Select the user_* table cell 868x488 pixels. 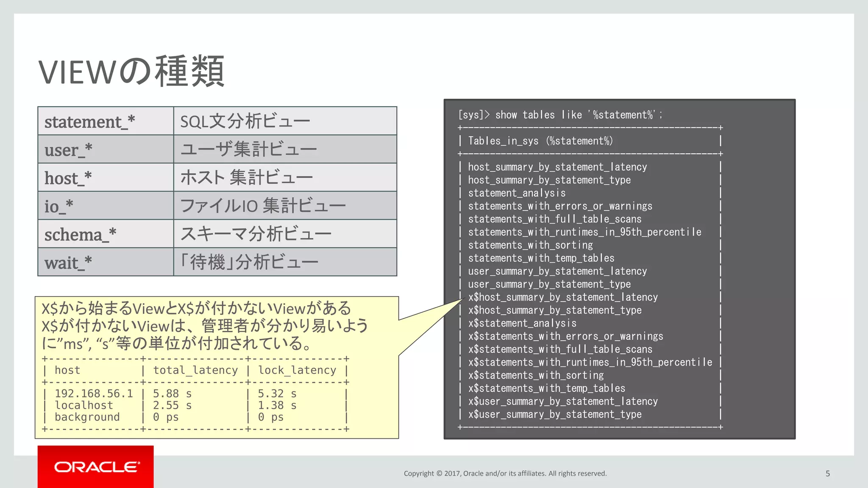tap(106, 149)
